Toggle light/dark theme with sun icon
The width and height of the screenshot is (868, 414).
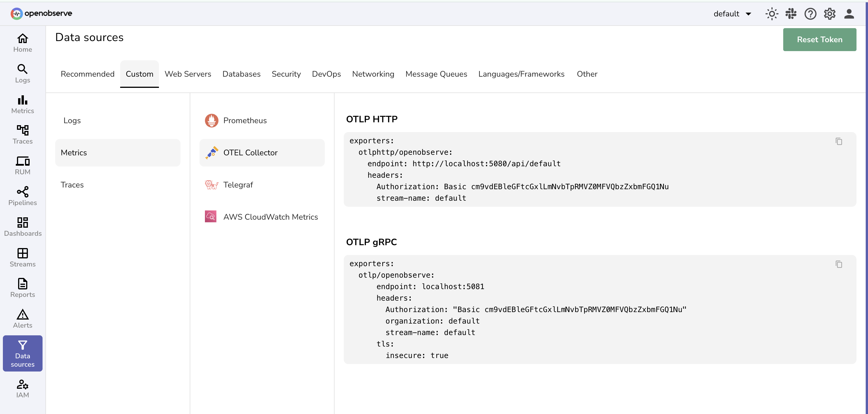pyautogui.click(x=772, y=13)
